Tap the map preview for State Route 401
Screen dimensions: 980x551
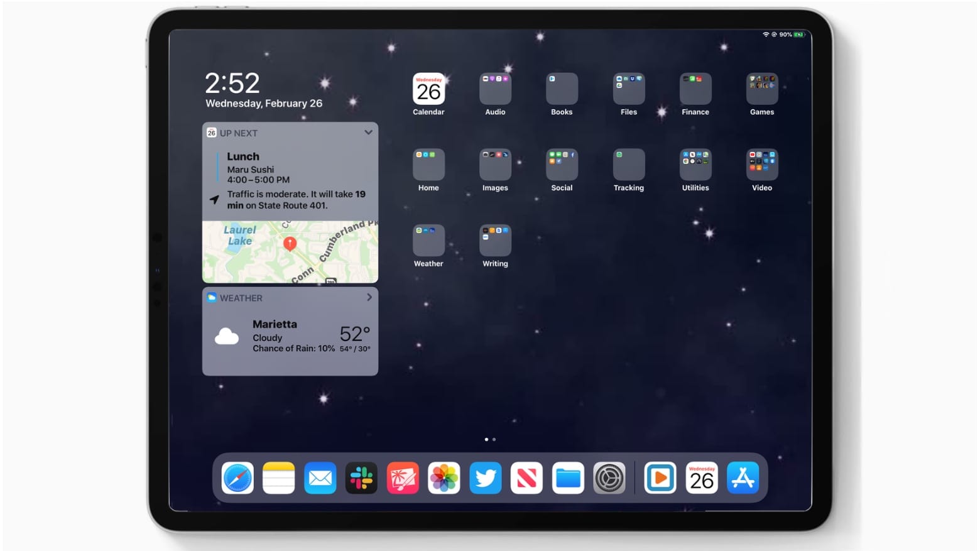[290, 251]
